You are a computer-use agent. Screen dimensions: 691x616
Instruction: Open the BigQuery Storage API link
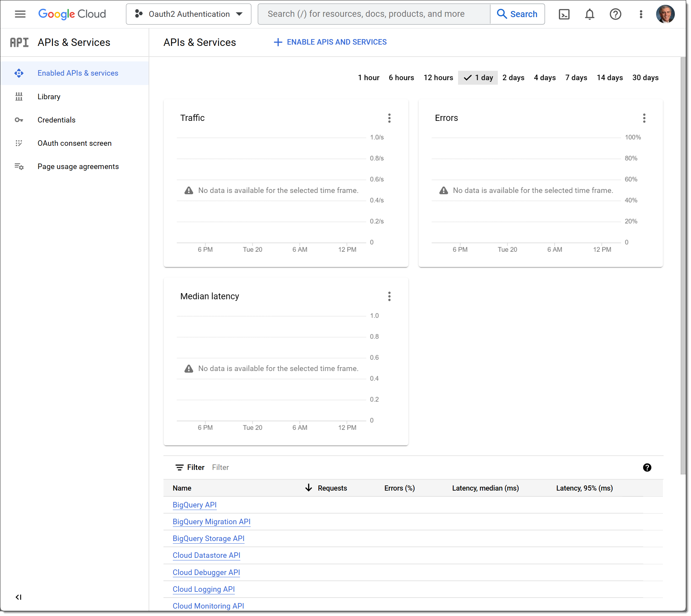pos(208,538)
